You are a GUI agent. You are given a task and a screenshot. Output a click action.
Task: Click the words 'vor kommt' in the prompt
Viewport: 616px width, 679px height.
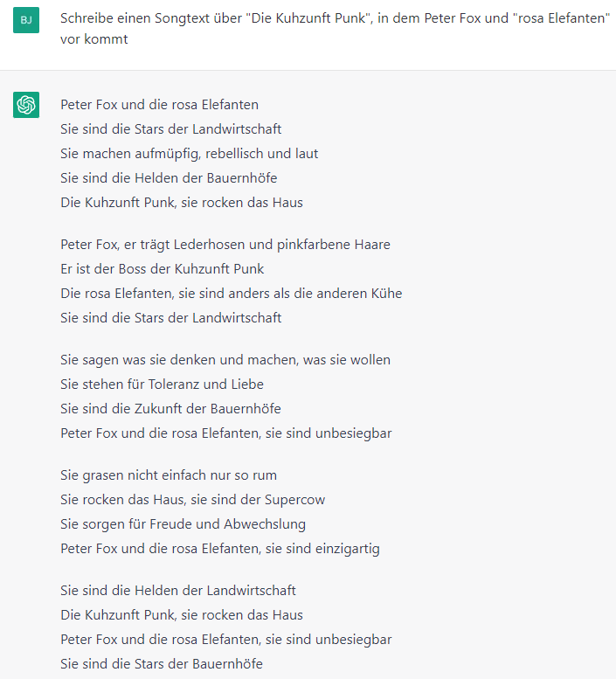click(93, 39)
